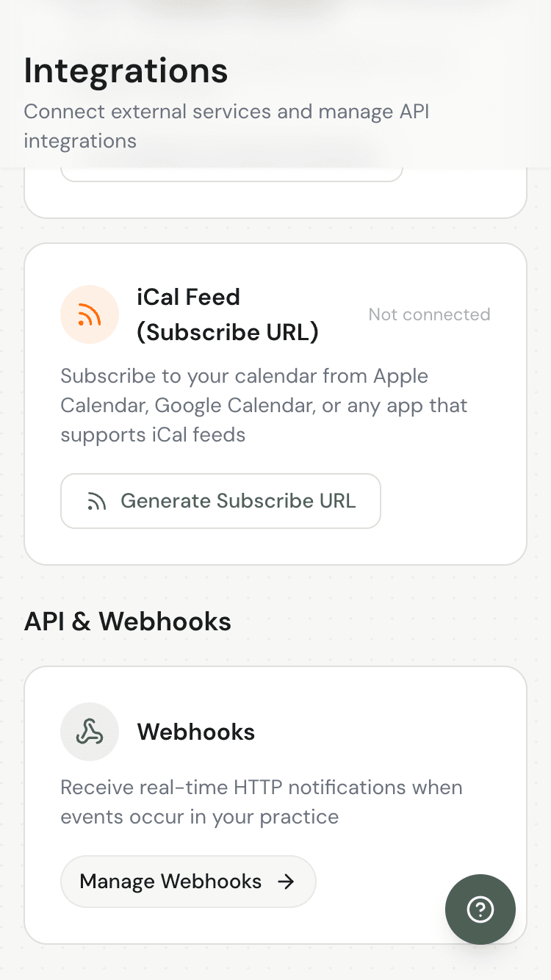Click the gray circular Webhooks icon badge
This screenshot has height=980, width=551.
(x=90, y=732)
